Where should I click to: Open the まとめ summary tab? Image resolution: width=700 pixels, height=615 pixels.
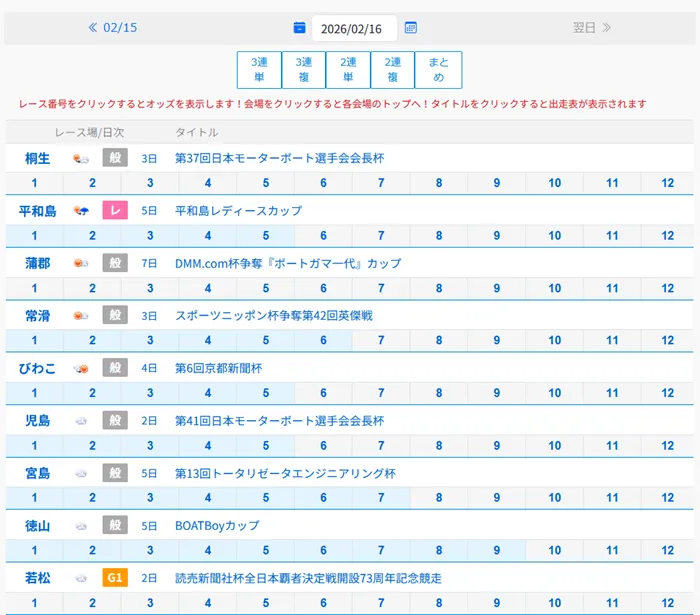438,70
